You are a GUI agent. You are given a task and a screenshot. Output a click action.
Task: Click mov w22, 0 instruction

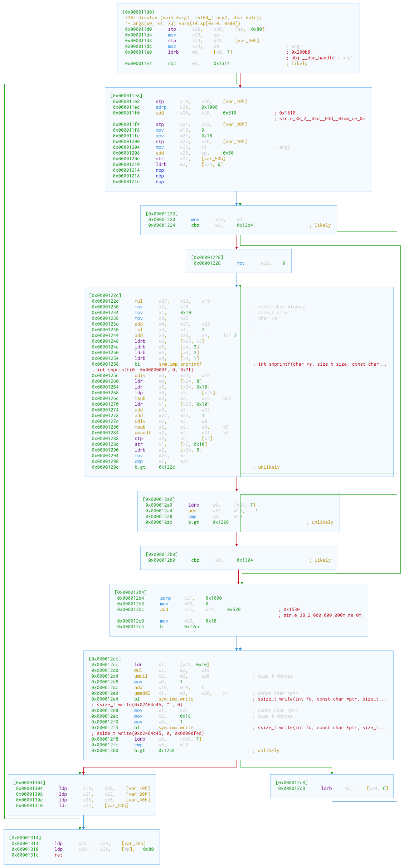(x=239, y=263)
